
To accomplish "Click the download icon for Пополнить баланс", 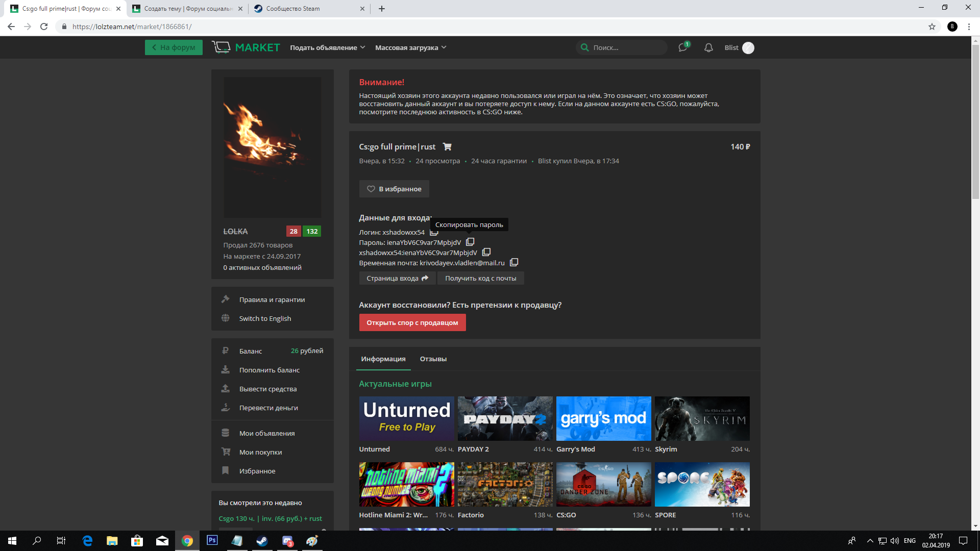I will (x=225, y=369).
